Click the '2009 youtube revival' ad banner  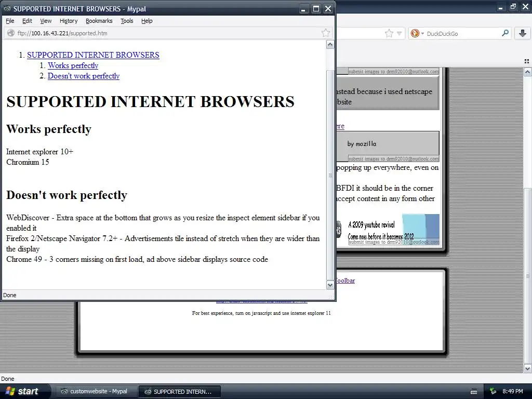click(388, 229)
